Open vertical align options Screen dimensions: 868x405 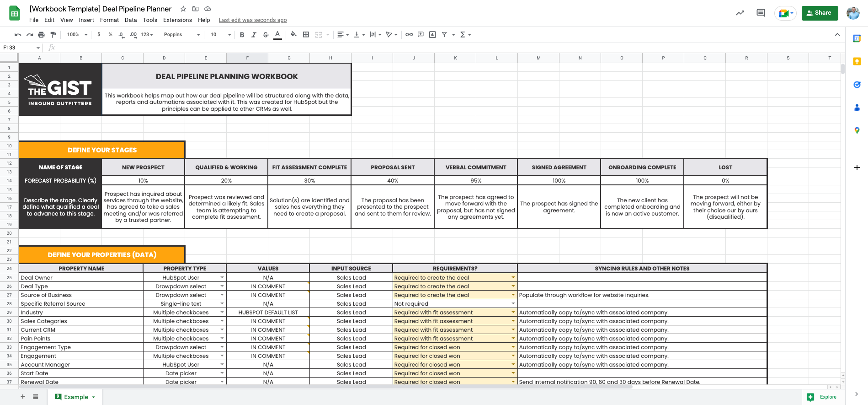pyautogui.click(x=359, y=35)
